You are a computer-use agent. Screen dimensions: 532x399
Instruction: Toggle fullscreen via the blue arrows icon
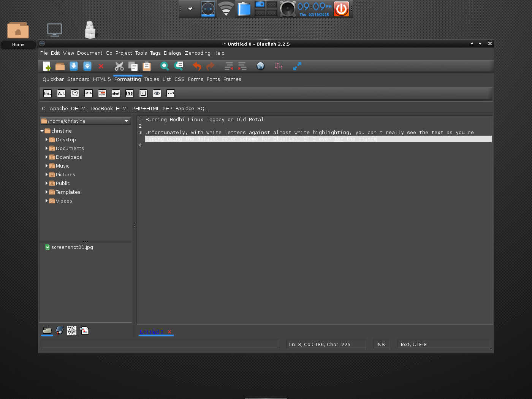(297, 66)
